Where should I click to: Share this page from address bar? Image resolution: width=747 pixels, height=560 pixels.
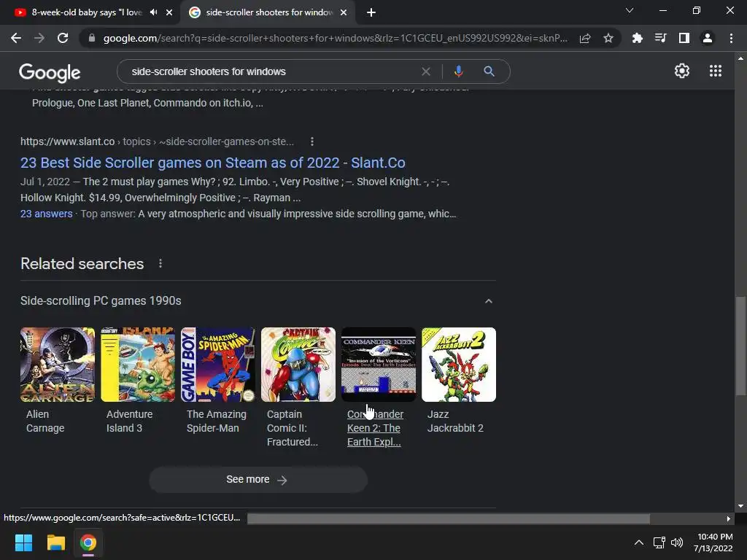[x=585, y=38]
